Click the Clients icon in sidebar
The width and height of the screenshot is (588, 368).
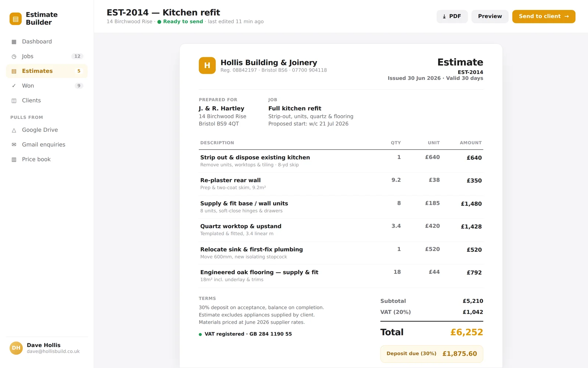click(x=14, y=100)
